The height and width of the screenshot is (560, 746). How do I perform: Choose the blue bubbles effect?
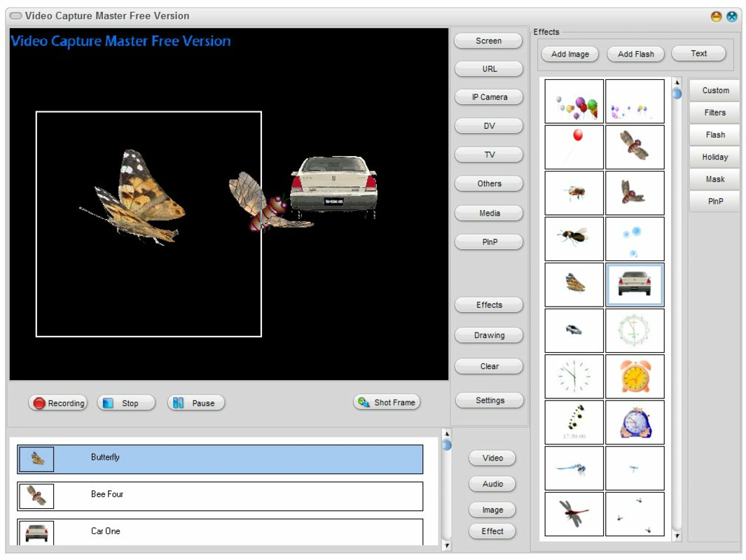pos(634,238)
